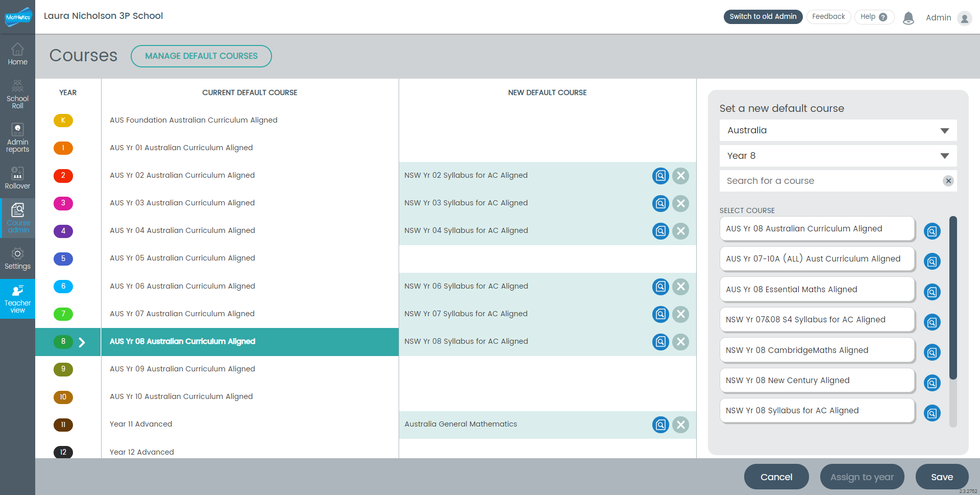Image resolution: width=980 pixels, height=495 pixels.
Task: Go to Home in sidebar
Action: (x=17, y=54)
